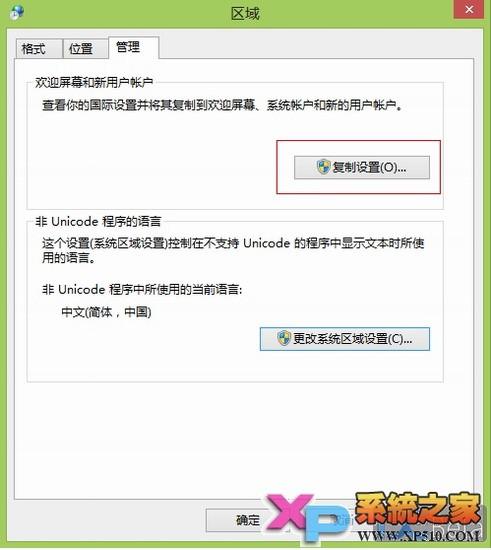This screenshot has height=550, width=491.
Task: Switch to the 格式 tab
Action: (x=39, y=48)
